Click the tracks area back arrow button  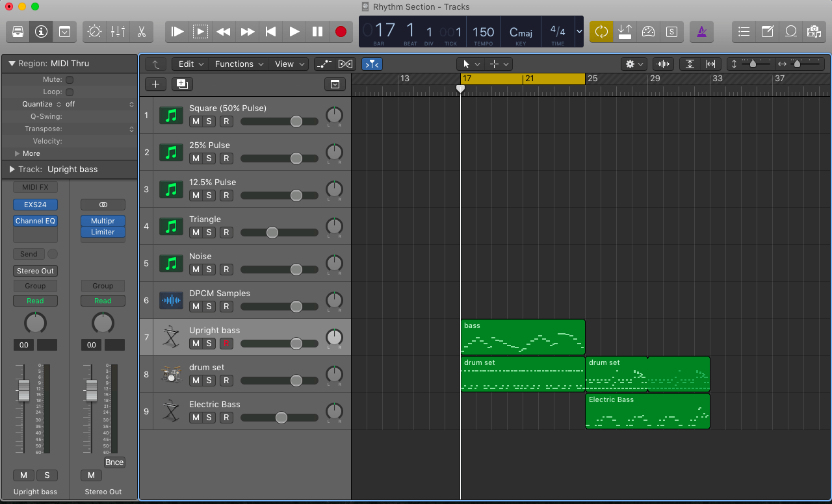155,64
